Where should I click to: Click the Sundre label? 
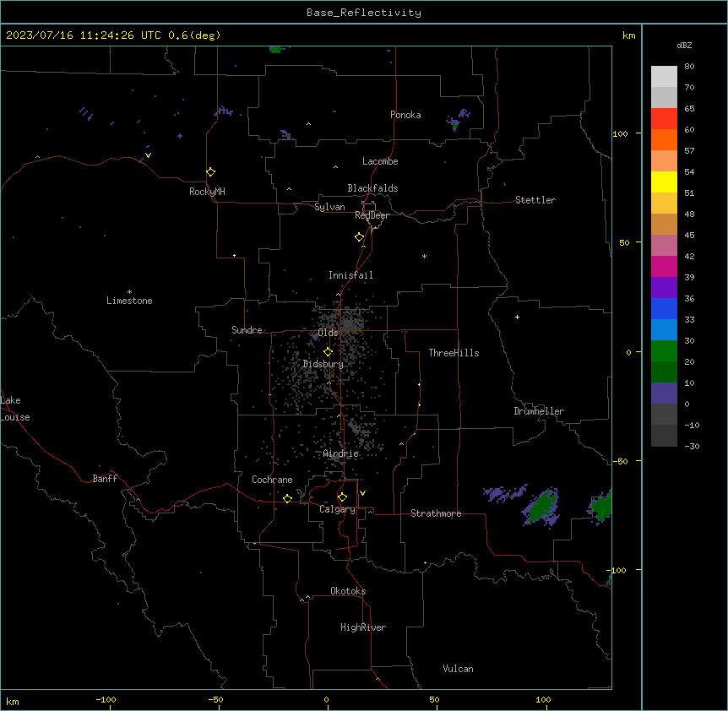247,330
